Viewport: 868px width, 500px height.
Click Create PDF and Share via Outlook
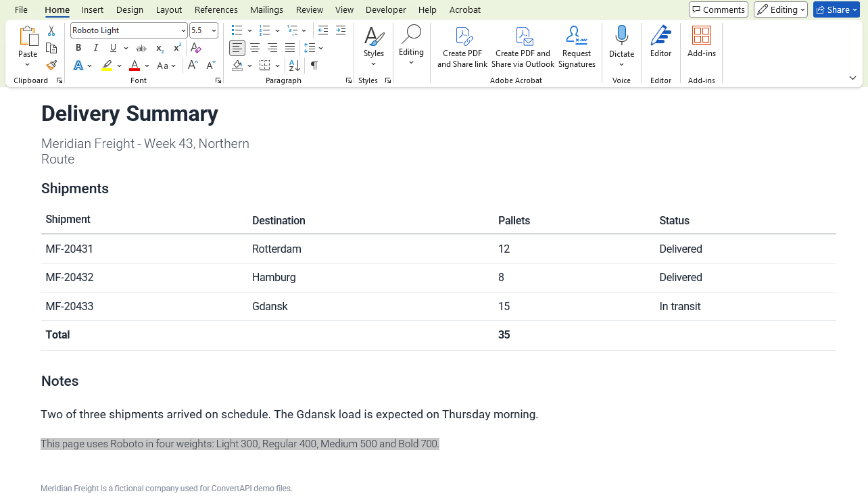tap(523, 47)
